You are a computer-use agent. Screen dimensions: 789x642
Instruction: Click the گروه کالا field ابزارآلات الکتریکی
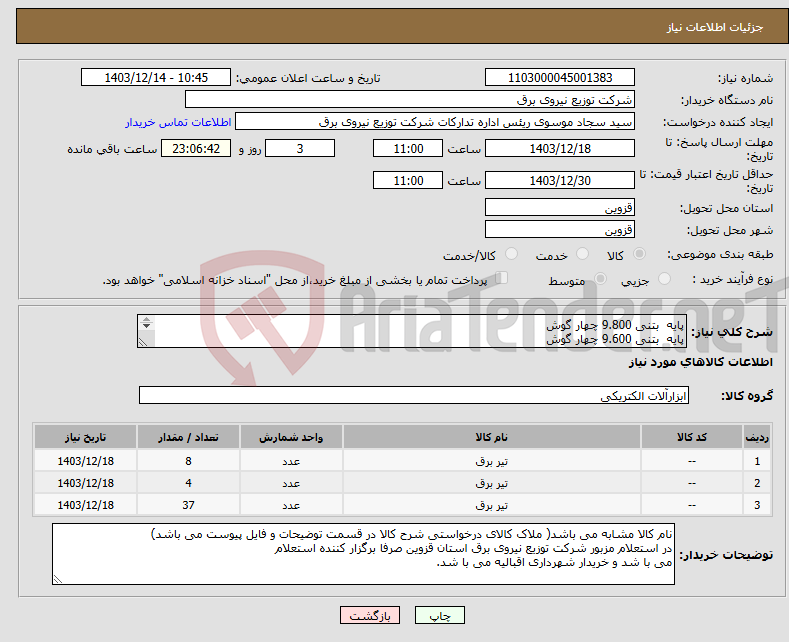(x=414, y=395)
